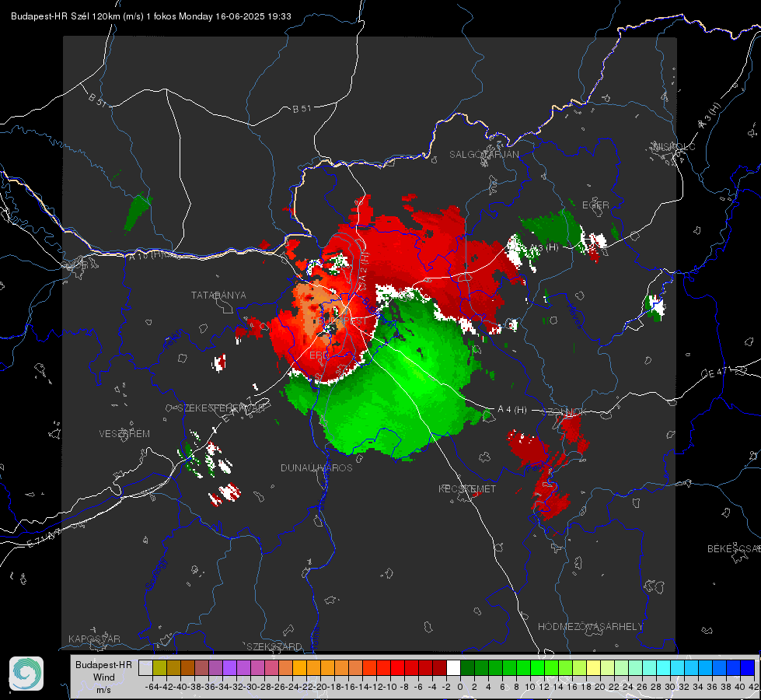Click the swirl logo icon beside the legend
The width and height of the screenshot is (761, 700).
point(26,674)
